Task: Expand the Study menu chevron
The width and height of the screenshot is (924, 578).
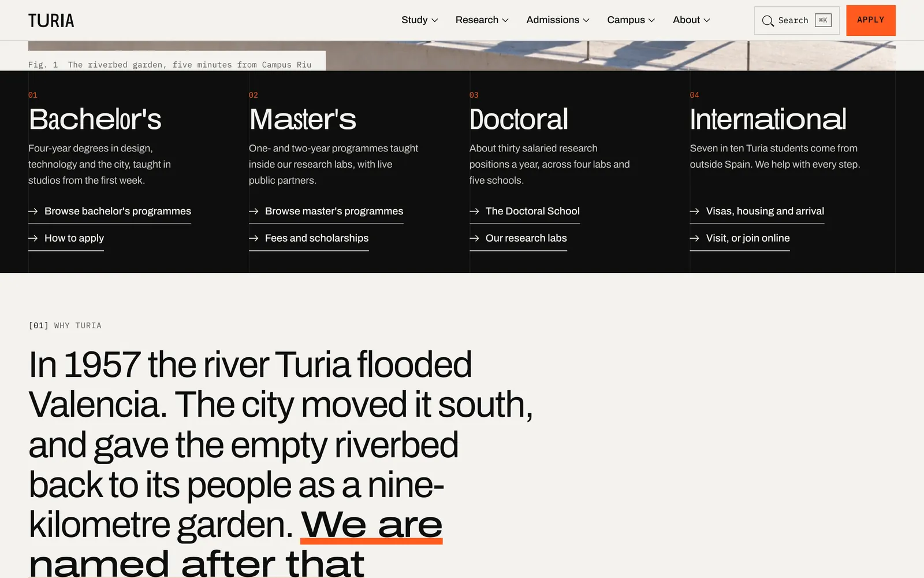Action: click(435, 20)
